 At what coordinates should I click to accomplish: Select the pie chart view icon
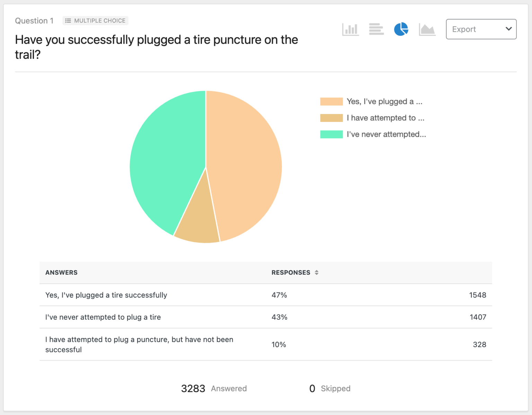401,29
